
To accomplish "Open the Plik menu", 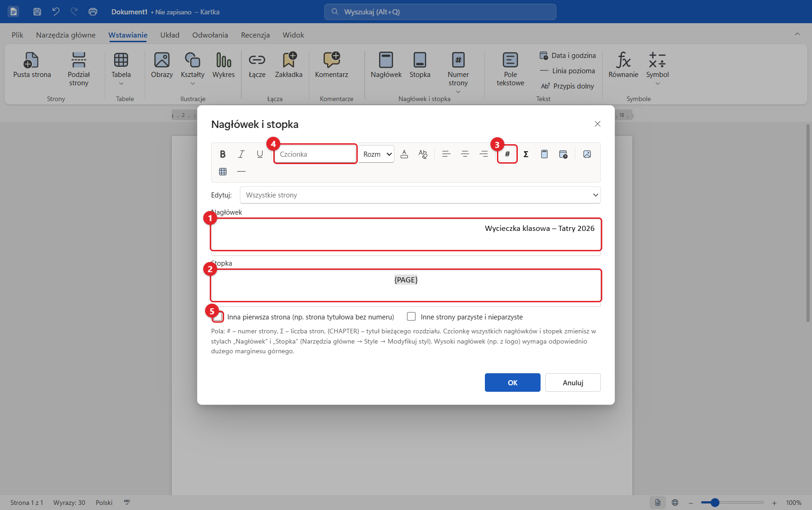I will click(x=17, y=35).
